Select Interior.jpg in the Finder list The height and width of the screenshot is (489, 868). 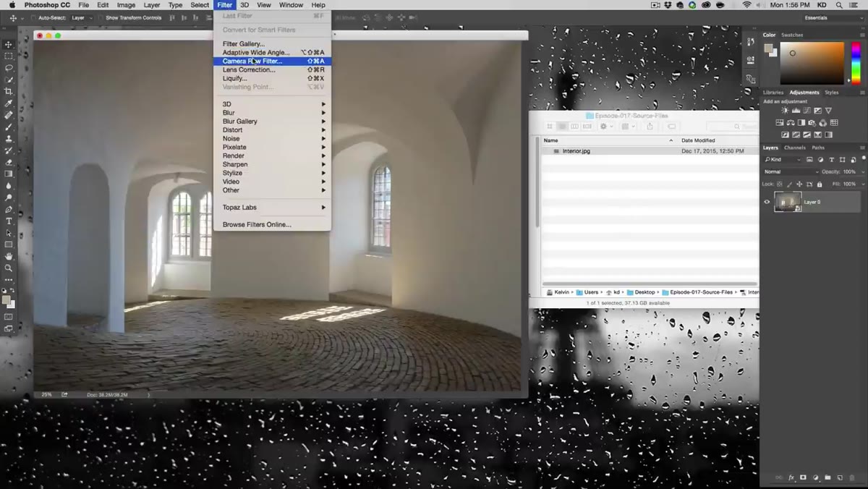650,151
